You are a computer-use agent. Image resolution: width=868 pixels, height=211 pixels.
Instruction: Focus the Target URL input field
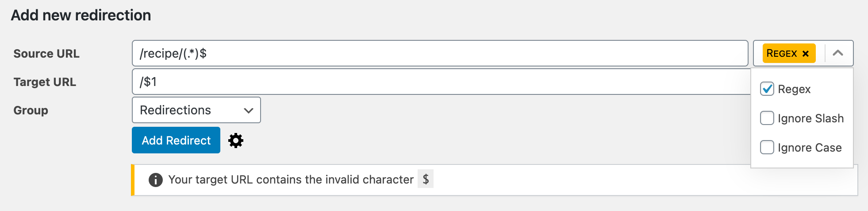[x=442, y=82]
